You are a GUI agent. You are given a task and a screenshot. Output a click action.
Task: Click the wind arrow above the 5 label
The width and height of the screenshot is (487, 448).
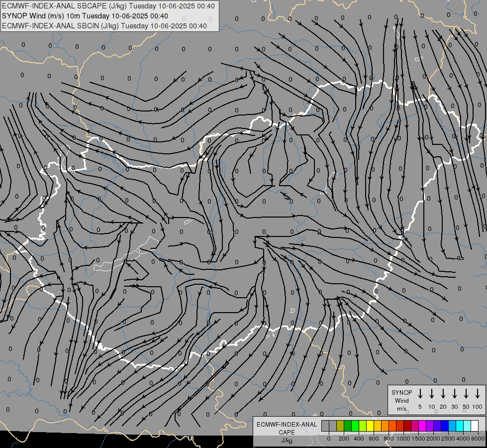[x=420, y=394]
